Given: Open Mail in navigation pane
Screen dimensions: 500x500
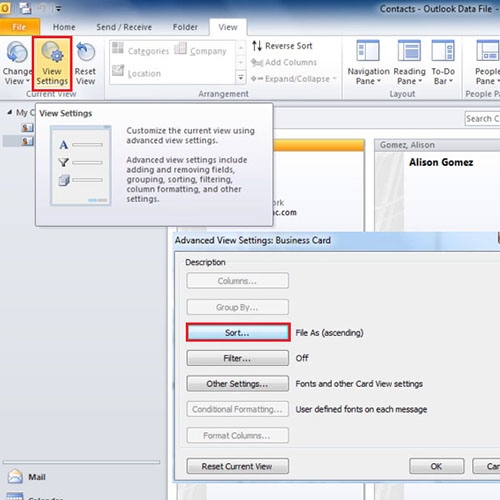Looking at the screenshot, I should click(x=27, y=477).
